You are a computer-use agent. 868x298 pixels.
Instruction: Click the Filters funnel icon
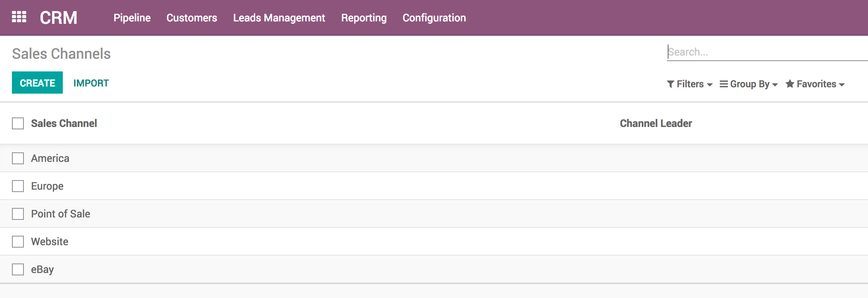tap(670, 84)
